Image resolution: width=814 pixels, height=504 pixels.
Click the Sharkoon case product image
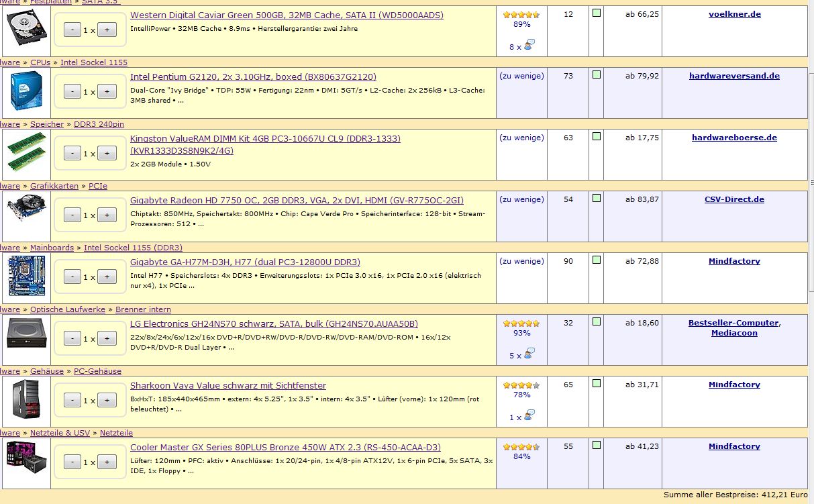[x=26, y=400]
